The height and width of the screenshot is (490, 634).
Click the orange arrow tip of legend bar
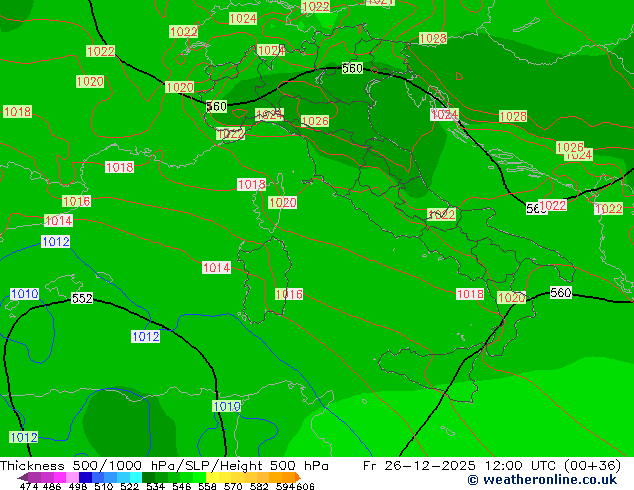coord(298,477)
